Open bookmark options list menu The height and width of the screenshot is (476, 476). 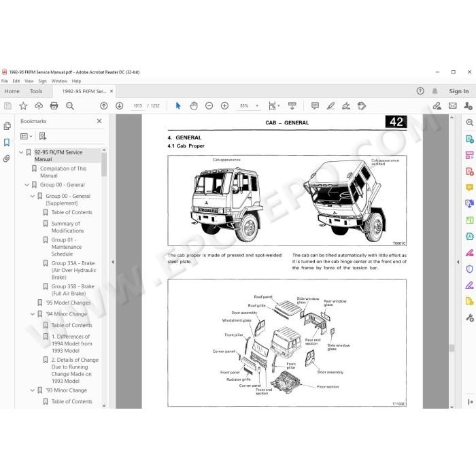pyautogui.click(x=26, y=136)
